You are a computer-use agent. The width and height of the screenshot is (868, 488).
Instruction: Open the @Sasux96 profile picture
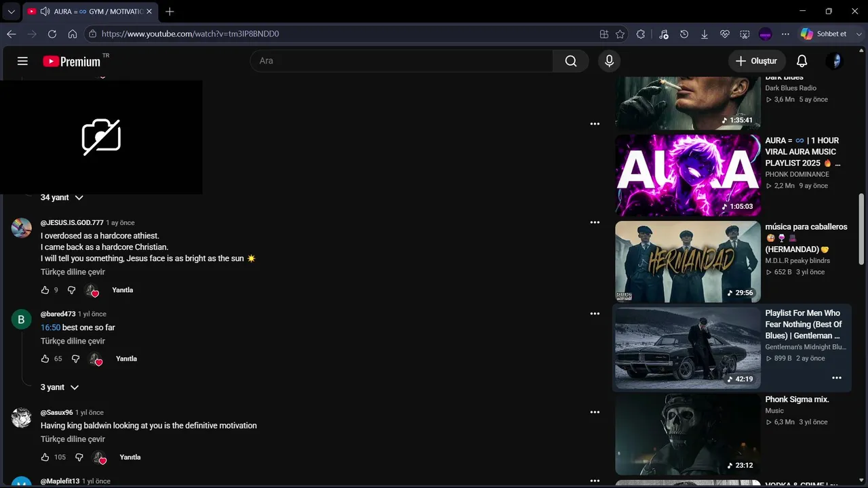tap(22, 418)
